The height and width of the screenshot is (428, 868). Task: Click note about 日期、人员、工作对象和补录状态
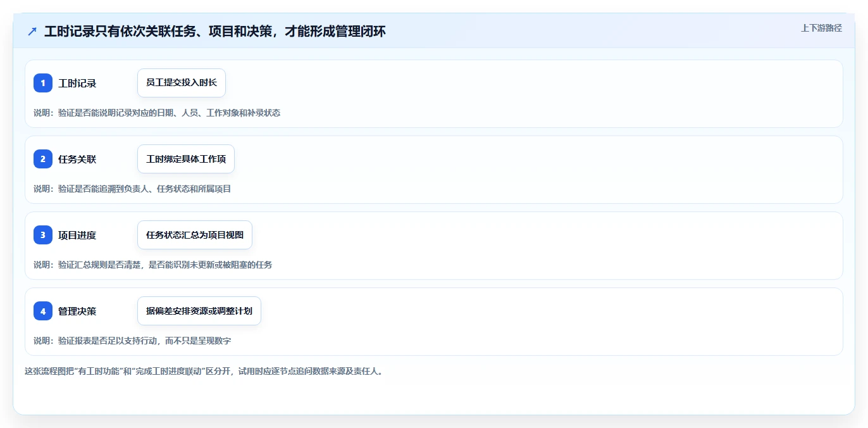point(157,113)
